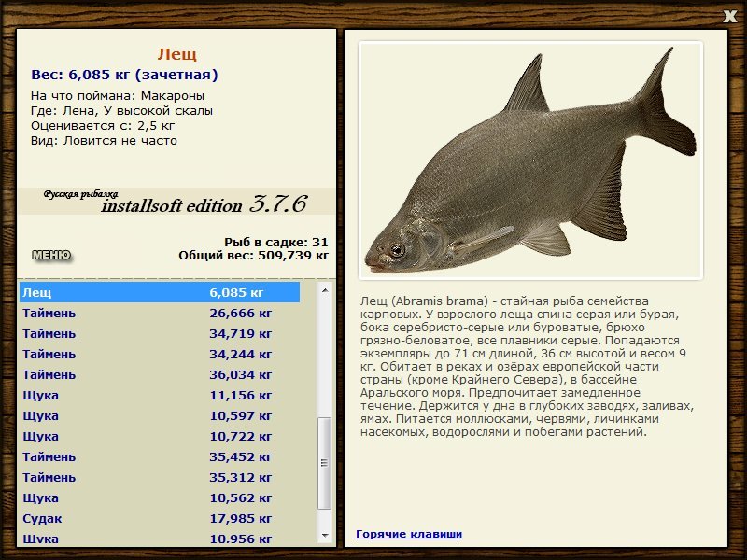The height and width of the screenshot is (560, 747).
Task: Close the fish info window
Action: tap(729, 16)
